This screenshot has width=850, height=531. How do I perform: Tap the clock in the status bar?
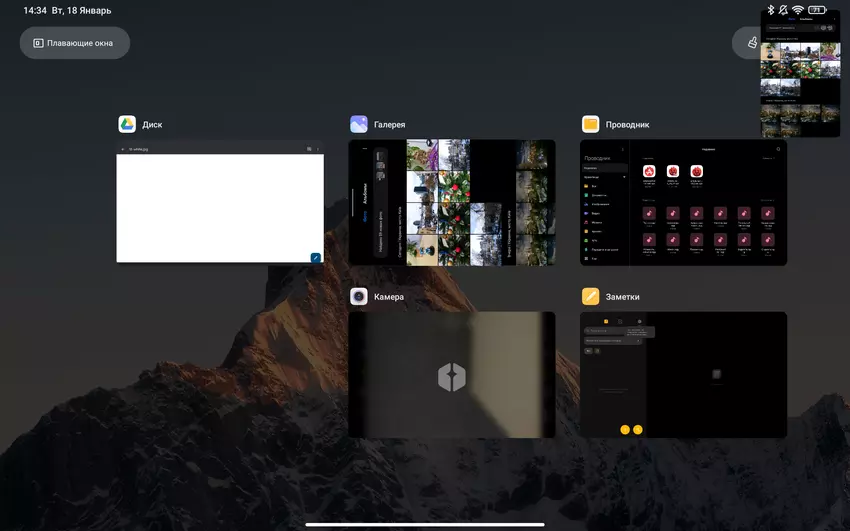pos(35,10)
